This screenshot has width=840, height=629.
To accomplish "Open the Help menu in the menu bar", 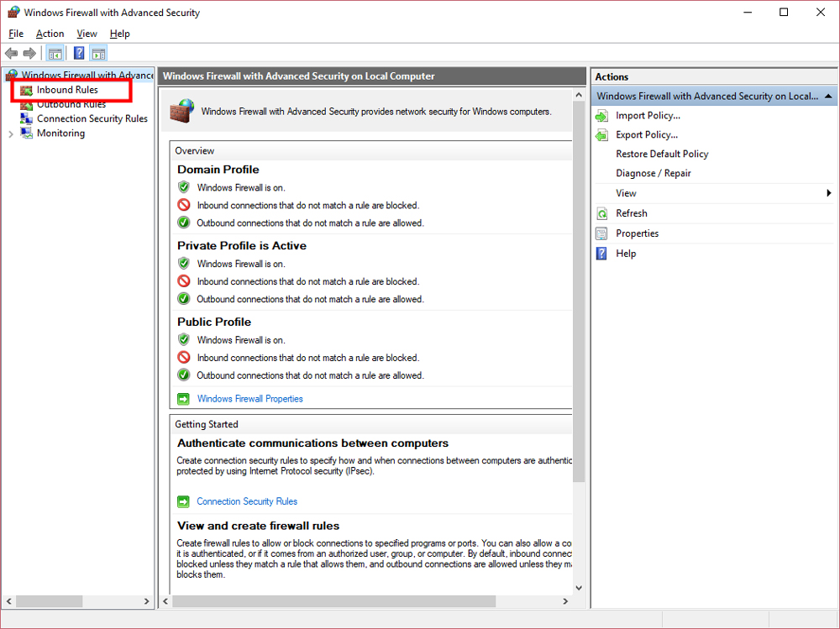I will tap(119, 34).
